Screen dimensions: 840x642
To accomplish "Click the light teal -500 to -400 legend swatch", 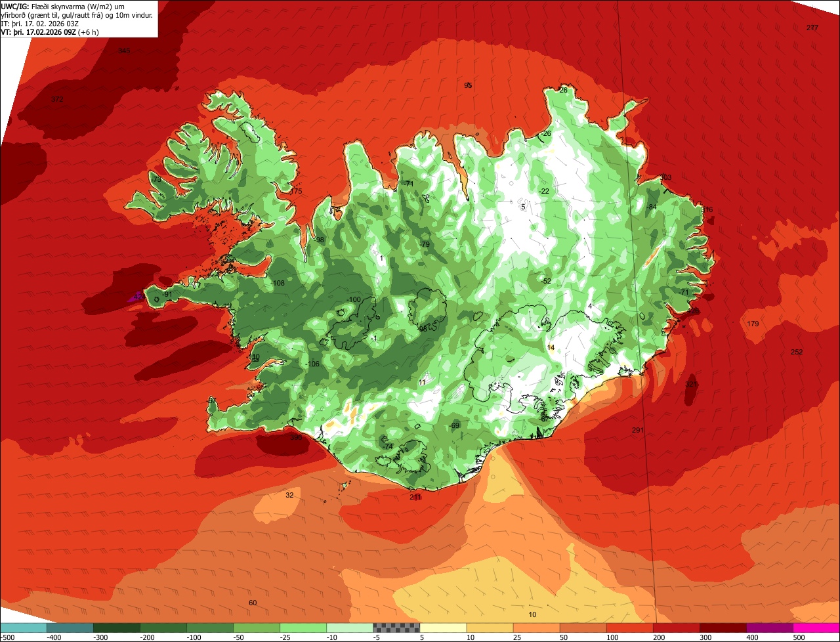I will coord(24,628).
